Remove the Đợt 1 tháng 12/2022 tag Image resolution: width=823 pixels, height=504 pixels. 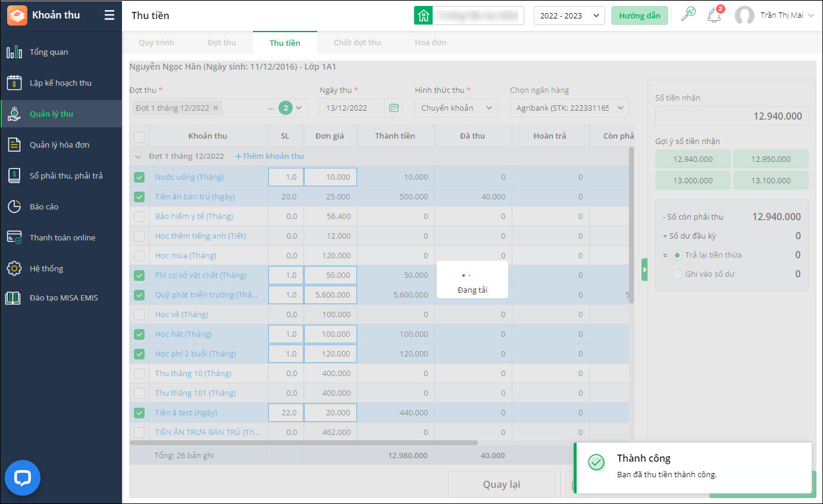pyautogui.click(x=216, y=108)
